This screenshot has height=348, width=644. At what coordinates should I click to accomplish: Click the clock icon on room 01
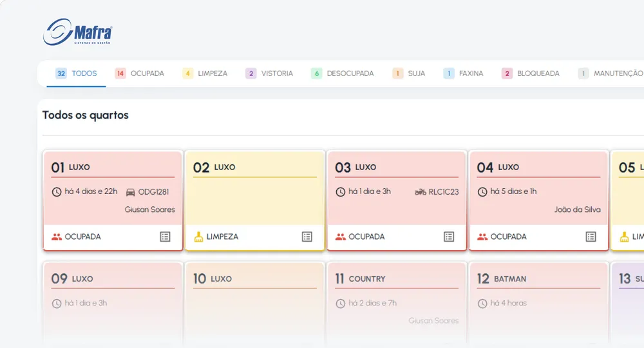[x=57, y=192]
